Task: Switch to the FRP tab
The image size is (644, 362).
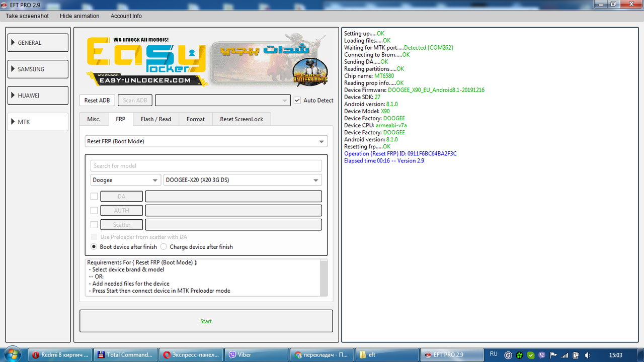Action: (121, 119)
